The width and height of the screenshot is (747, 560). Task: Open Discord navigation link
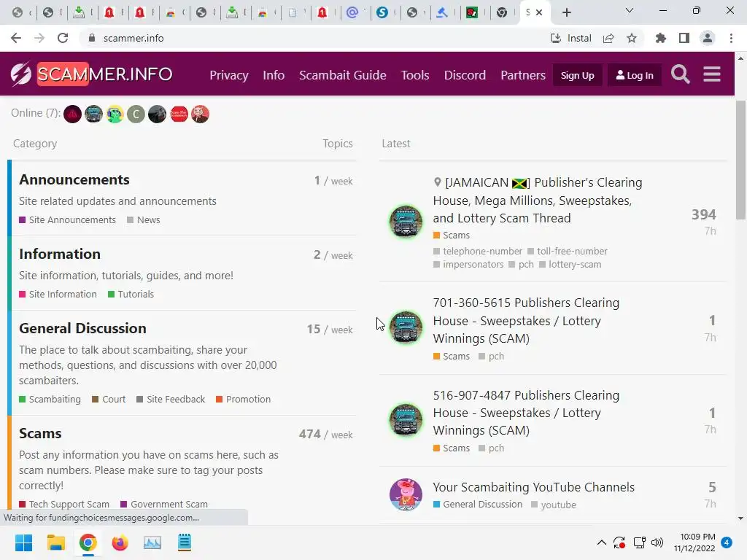point(465,75)
